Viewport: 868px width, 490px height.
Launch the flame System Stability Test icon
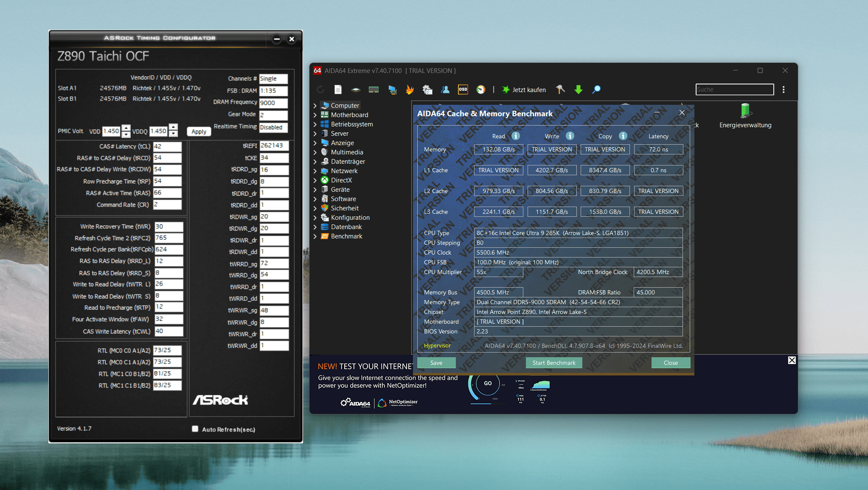pos(410,90)
